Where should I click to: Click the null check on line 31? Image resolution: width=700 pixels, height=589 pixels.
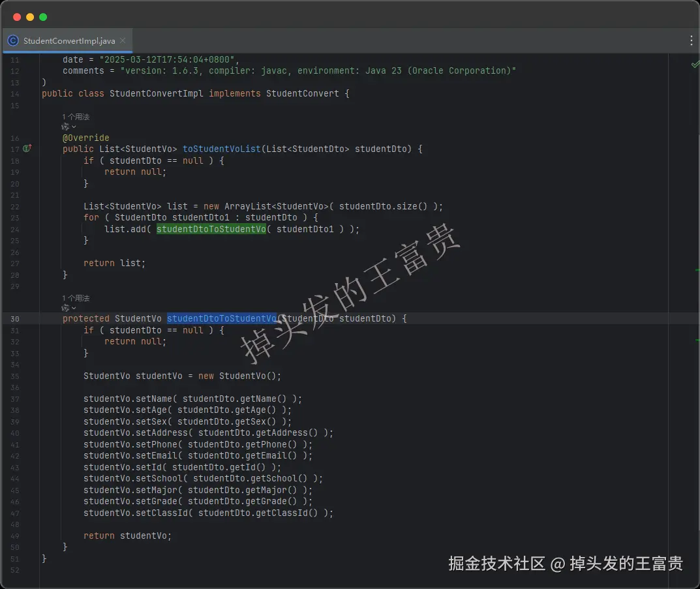(x=153, y=330)
